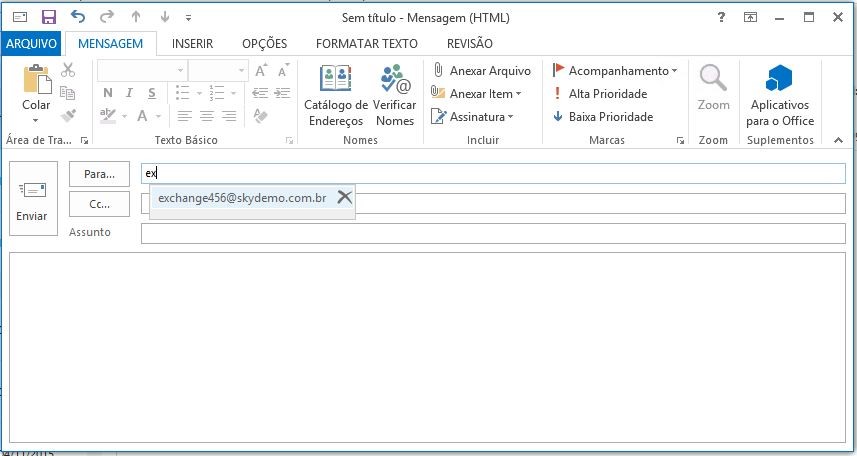Click the Cc... button
This screenshot has height=456, width=857.
coord(99,204)
